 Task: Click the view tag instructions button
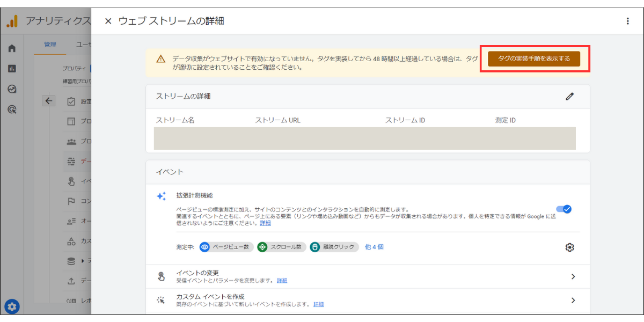pos(534,58)
